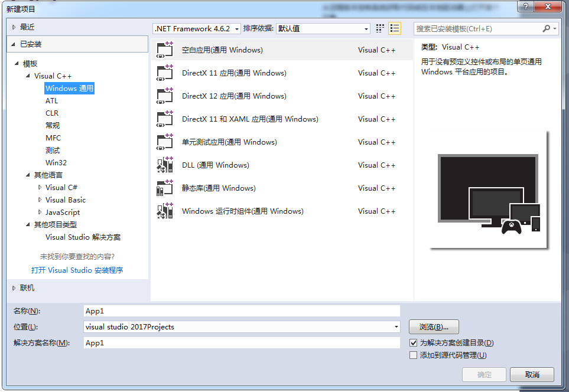This screenshot has width=569, height=392.
Task: Expand the Visual C# tree node
Action: pyautogui.click(x=40, y=188)
